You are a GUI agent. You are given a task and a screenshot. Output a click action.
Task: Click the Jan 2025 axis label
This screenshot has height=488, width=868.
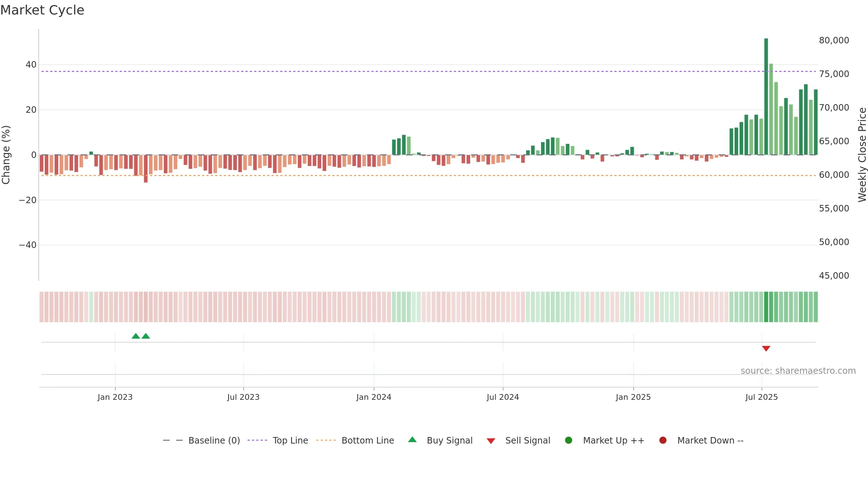pos(633,397)
